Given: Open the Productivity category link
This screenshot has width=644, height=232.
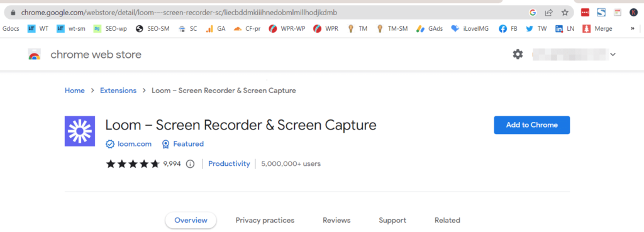Looking at the screenshot, I should pyautogui.click(x=229, y=163).
